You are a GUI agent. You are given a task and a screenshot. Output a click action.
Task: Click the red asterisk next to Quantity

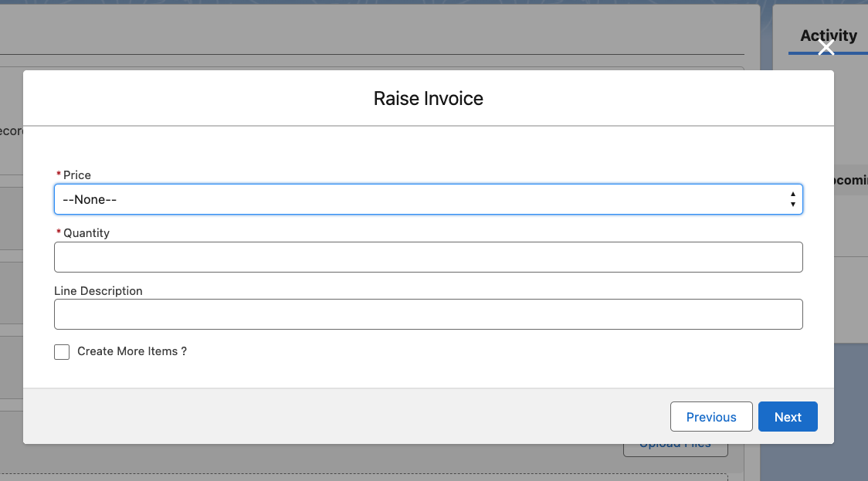click(59, 234)
